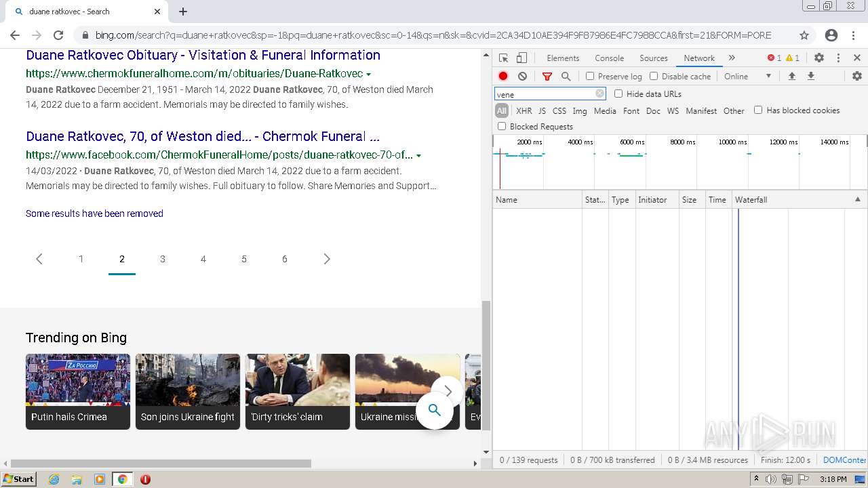Go to results page 6
This screenshot has width=868, height=488.
pyautogui.click(x=285, y=259)
